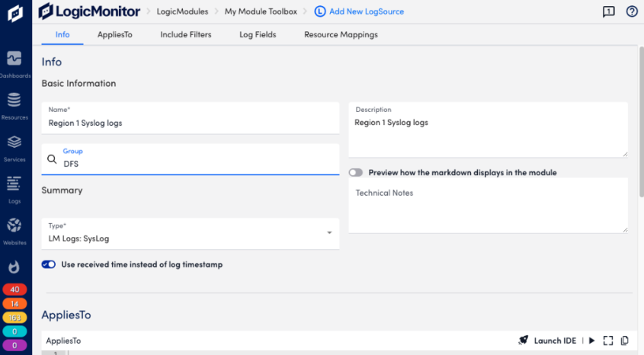Click the LogSource L icon in breadcrumb
This screenshot has height=355, width=644.
coord(320,11)
